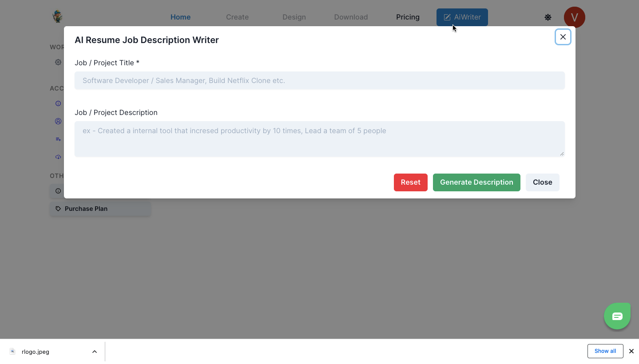Focus the Job / Project Title field
Screen dimensions: 639x364
(319, 80)
